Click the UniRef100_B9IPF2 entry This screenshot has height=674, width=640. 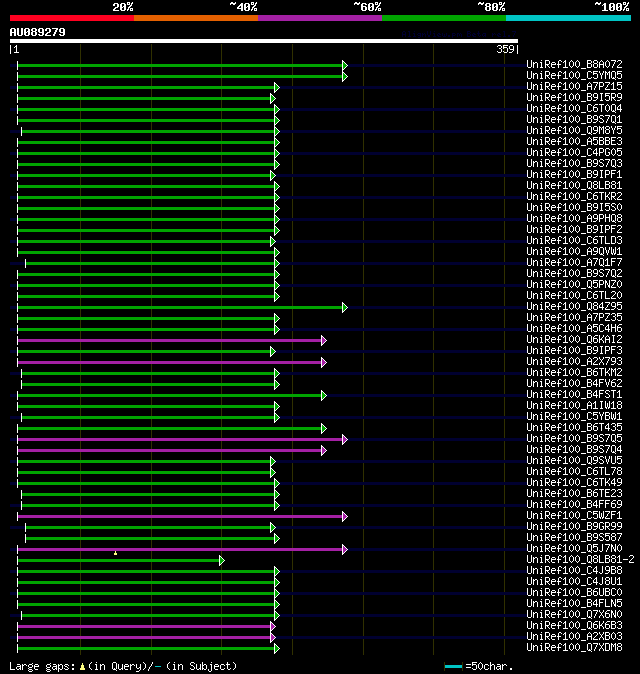tap(574, 229)
